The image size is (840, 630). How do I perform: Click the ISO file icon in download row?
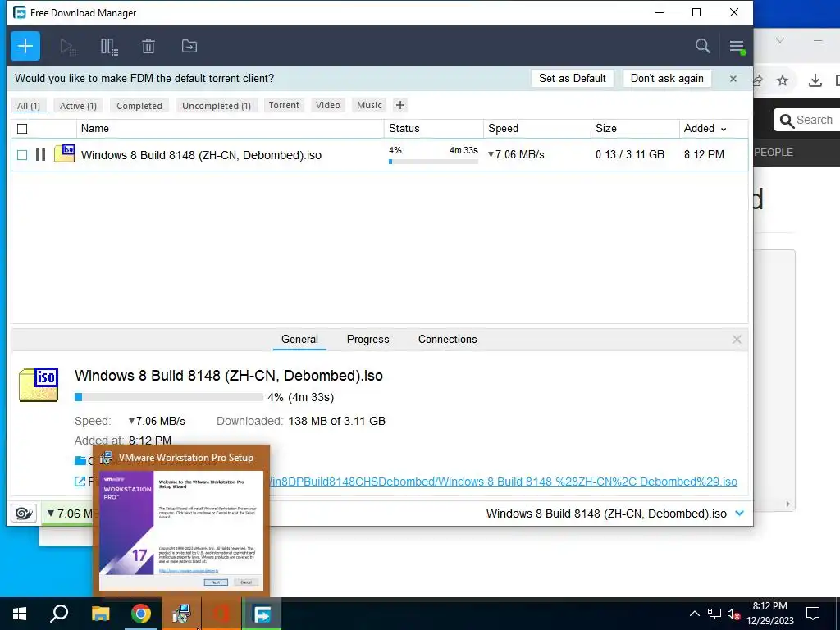[x=64, y=153]
